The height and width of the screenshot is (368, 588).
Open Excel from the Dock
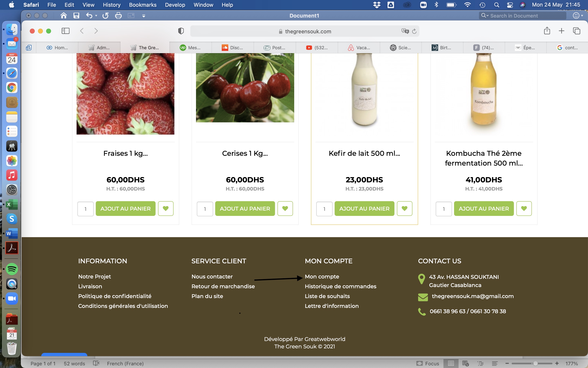click(12, 204)
